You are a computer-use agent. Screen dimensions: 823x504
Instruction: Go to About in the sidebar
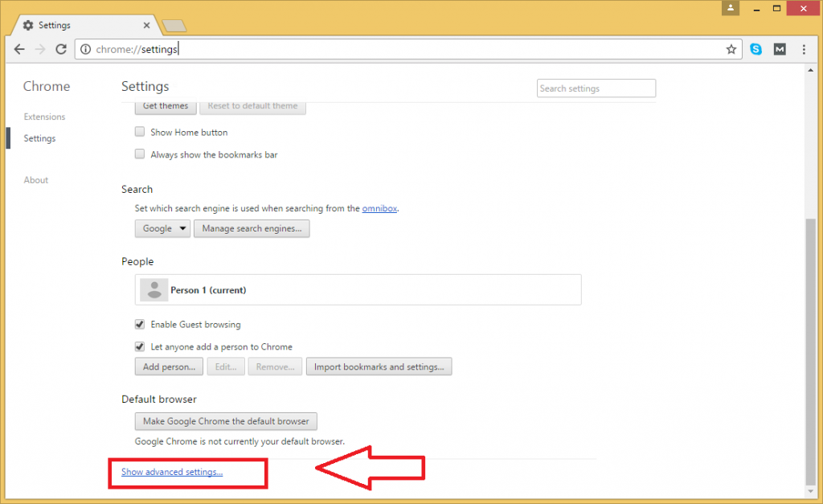coord(36,180)
